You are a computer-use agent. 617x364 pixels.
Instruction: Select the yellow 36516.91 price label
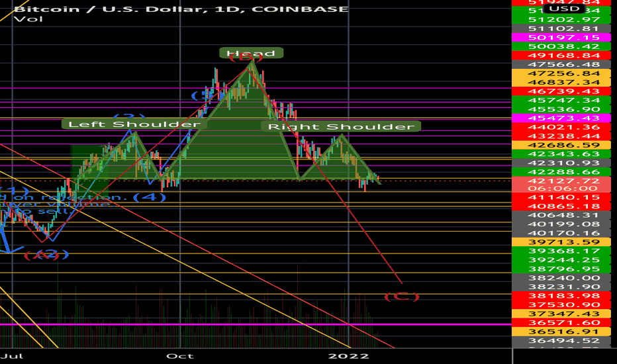[x=561, y=332]
